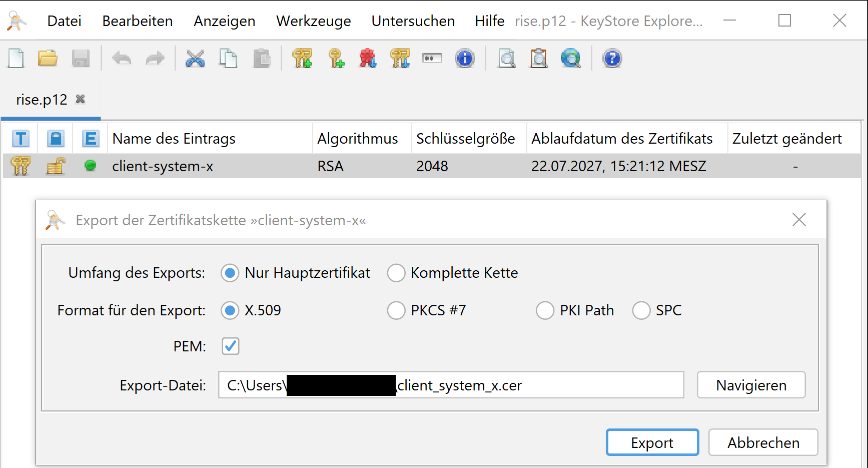Select the PKI Path format option
868x468 pixels.
[x=545, y=311]
